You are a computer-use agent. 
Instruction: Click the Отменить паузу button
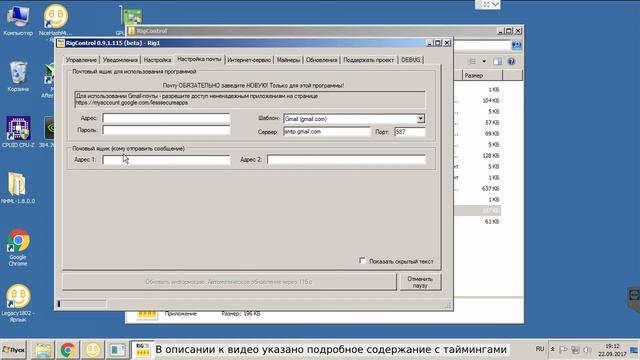click(420, 282)
